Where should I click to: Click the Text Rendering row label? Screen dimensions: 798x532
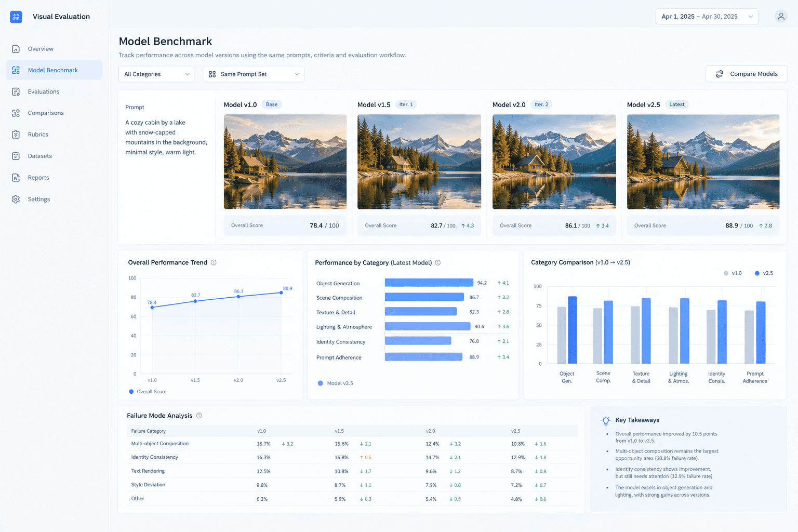(x=148, y=471)
